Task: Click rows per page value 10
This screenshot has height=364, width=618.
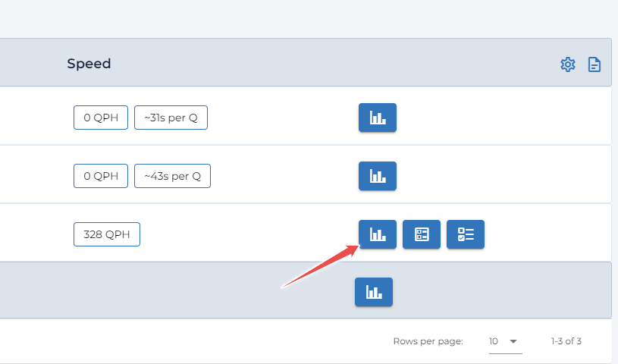Action: click(x=494, y=341)
